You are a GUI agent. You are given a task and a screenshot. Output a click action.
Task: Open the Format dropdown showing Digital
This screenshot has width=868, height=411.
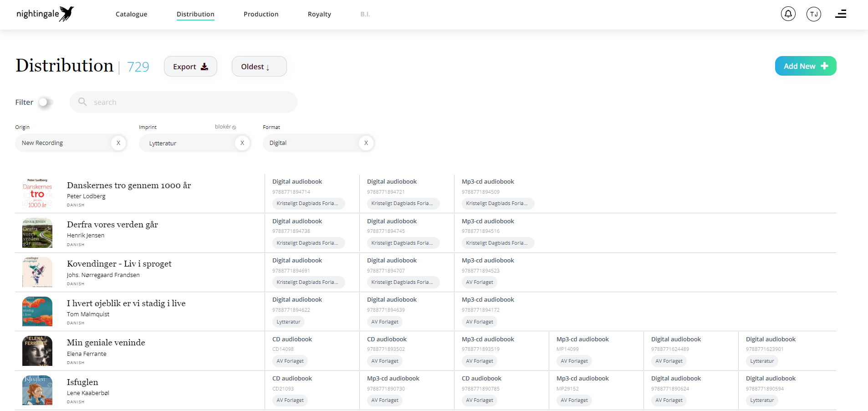319,143
